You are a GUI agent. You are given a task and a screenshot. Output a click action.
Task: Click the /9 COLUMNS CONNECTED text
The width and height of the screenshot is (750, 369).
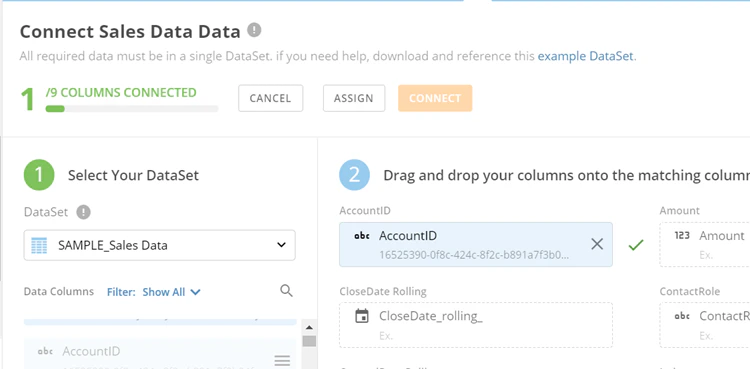pos(121,92)
